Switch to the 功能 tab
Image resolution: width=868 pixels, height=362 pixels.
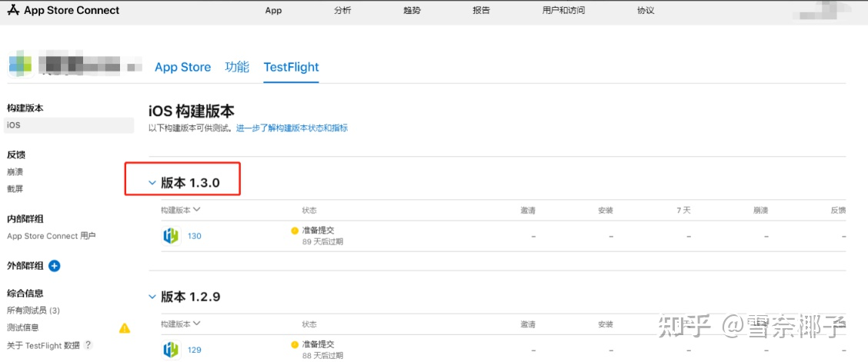pyautogui.click(x=237, y=68)
